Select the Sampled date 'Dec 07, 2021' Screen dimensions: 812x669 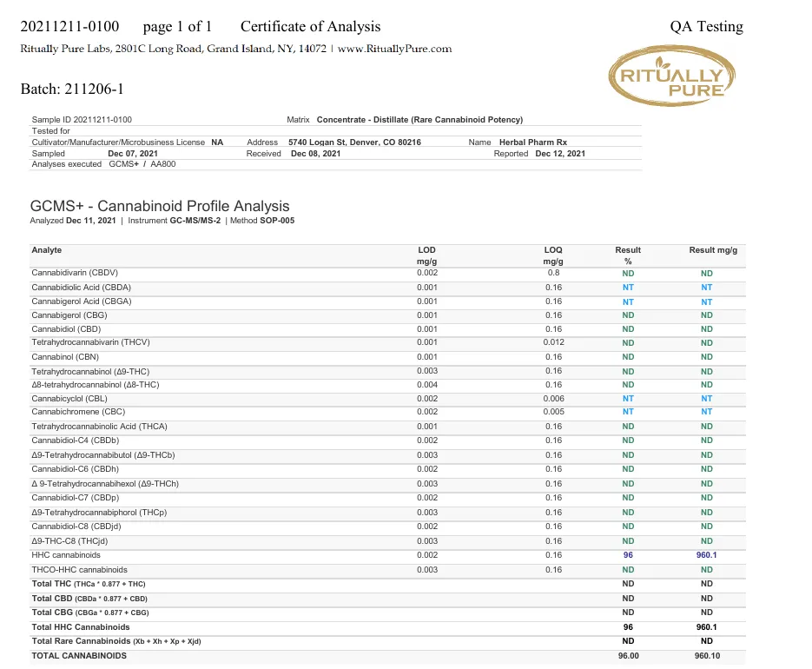pos(133,154)
